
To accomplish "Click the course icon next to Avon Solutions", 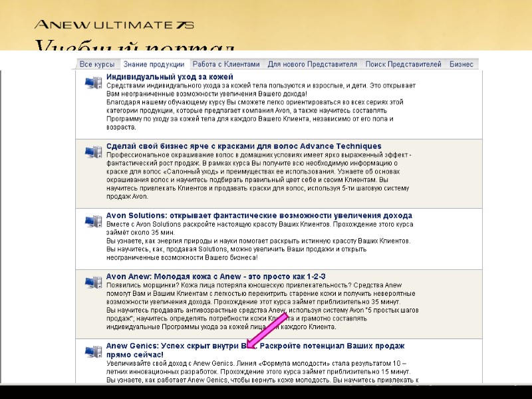I will 93,221.
